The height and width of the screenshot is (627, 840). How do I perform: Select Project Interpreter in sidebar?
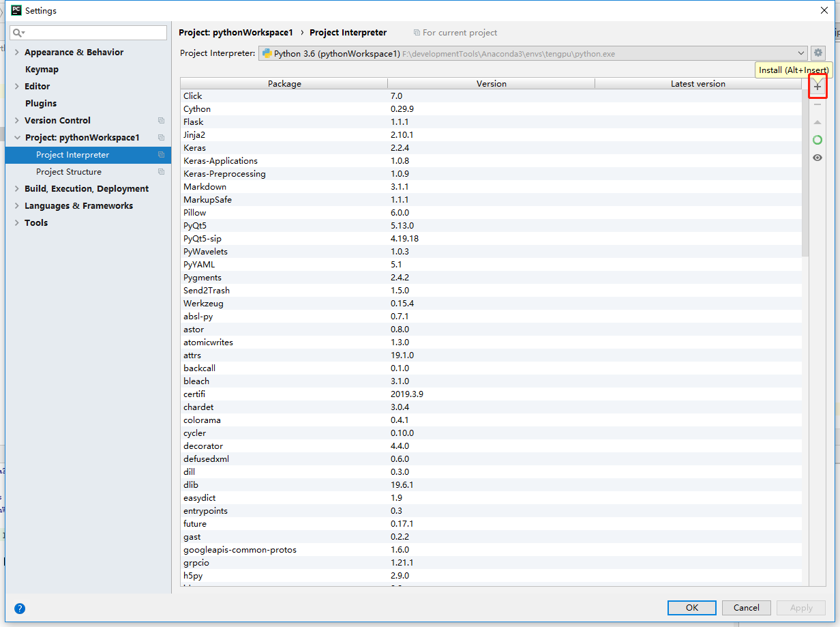(x=88, y=155)
